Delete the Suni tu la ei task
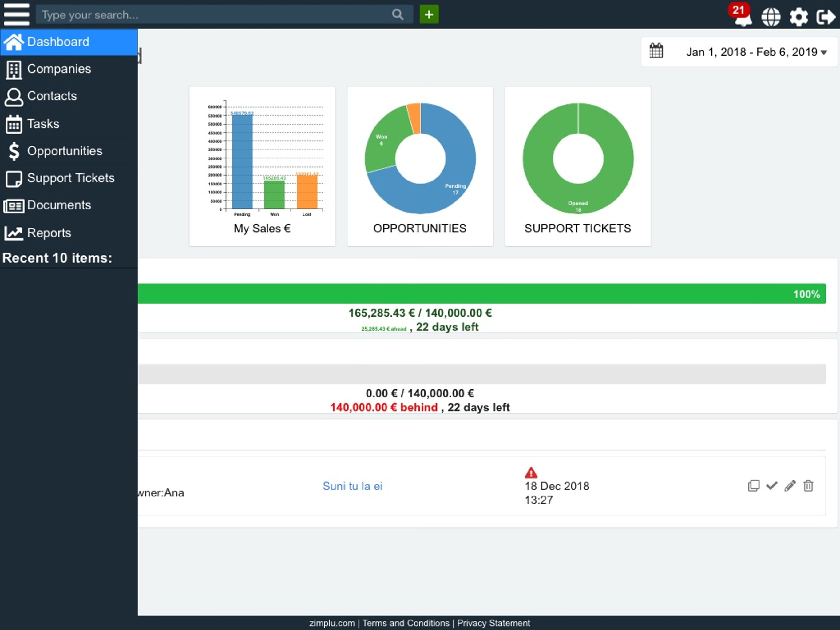840x630 pixels. click(808, 486)
